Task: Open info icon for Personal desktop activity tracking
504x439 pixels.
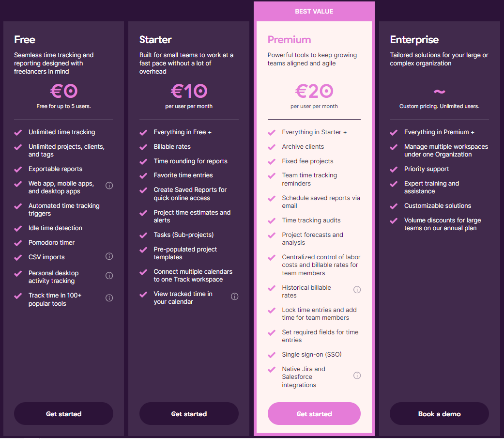Action: point(109,276)
